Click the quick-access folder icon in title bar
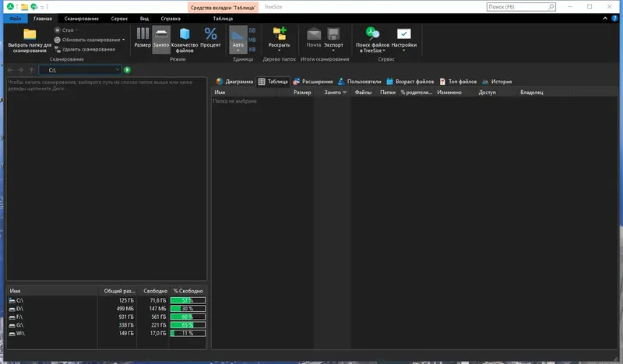The width and height of the screenshot is (623, 364). point(25,7)
